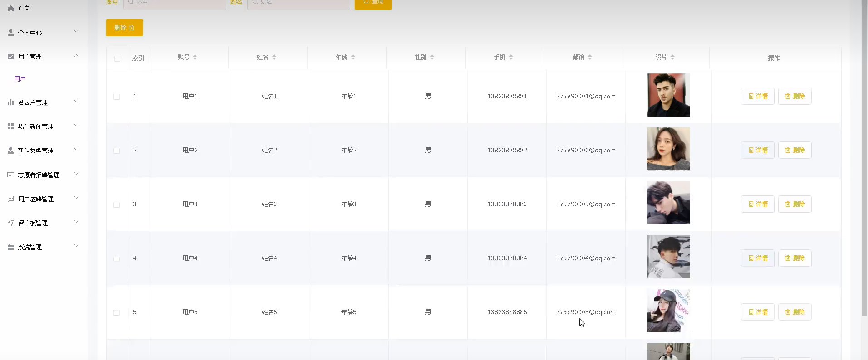Viewport: 868px width, 360px height.
Task: Open 详情 for row 用户2
Action: point(758,150)
